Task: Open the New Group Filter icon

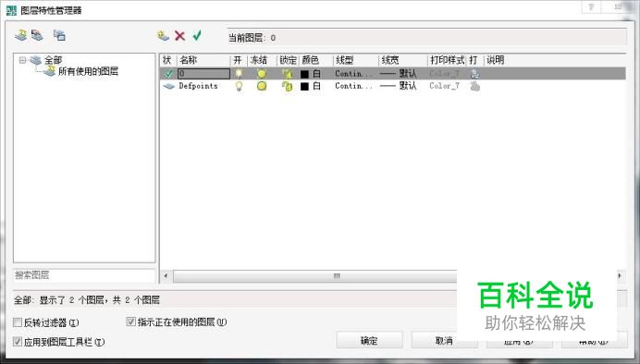Action: pos(37,35)
